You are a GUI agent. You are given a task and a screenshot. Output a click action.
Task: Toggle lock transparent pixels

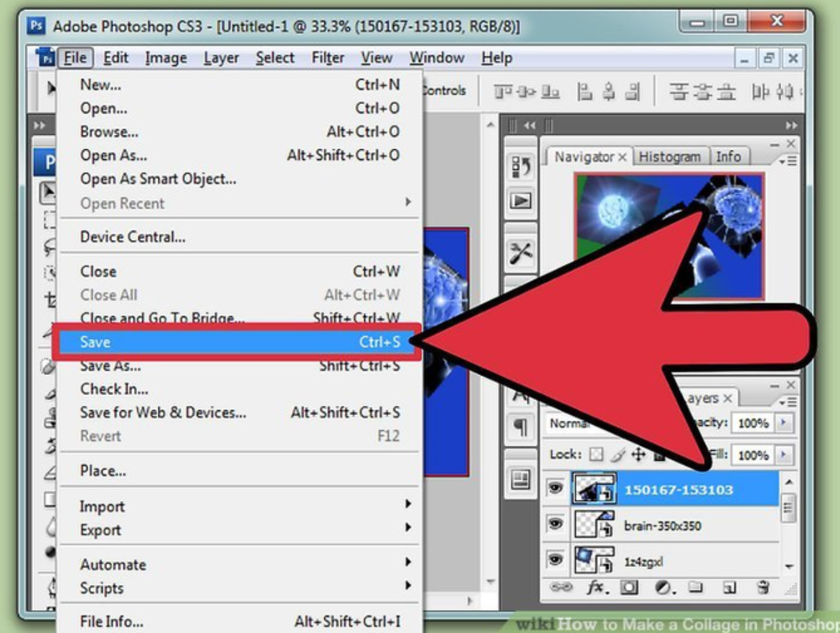(595, 454)
